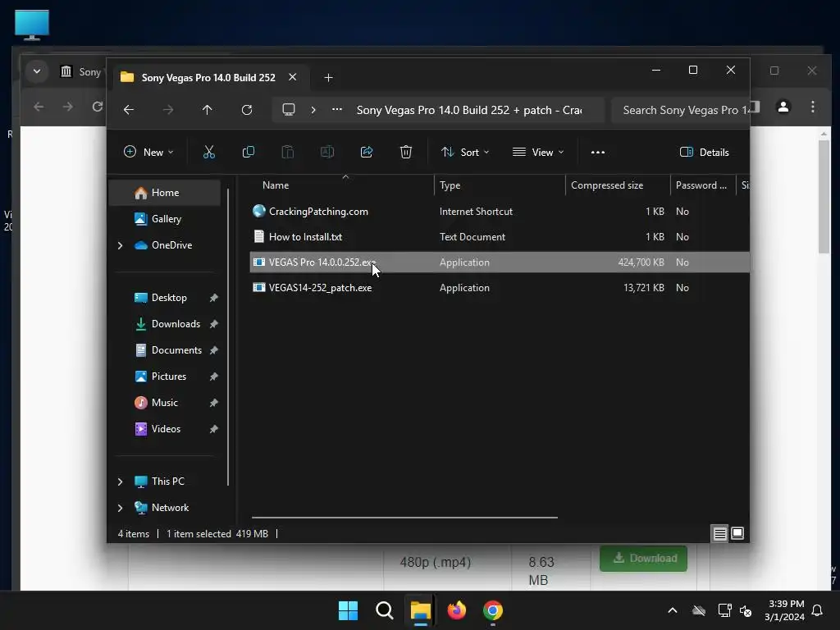Open a new File Explorer tab
The height and width of the screenshot is (630, 840).
[328, 78]
